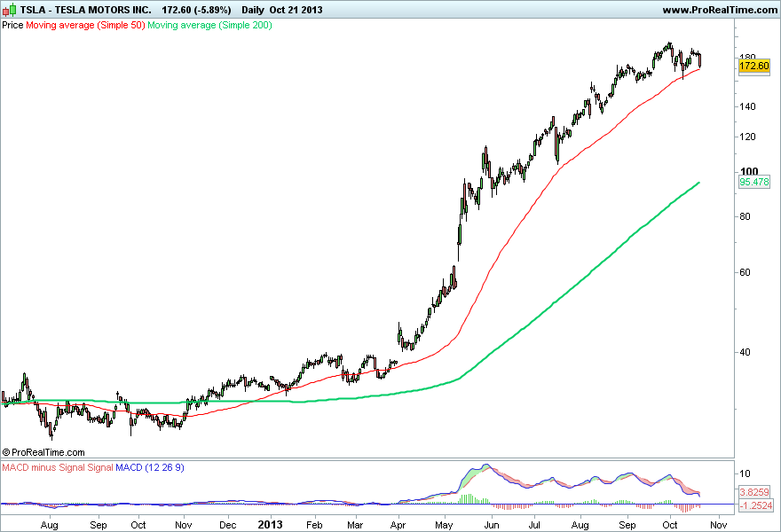
Task: Click the 40 price axis label
Action: pyautogui.click(x=745, y=352)
